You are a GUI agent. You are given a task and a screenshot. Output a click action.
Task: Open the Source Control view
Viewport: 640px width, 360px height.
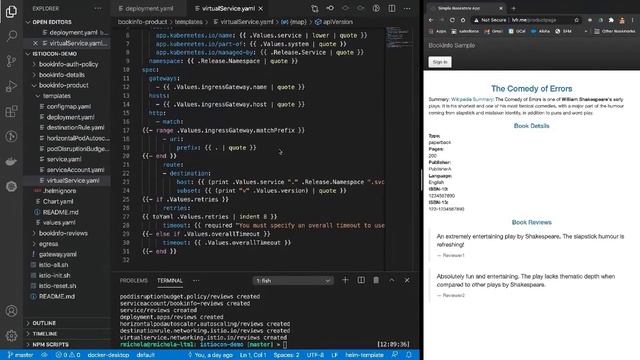[x=11, y=61]
